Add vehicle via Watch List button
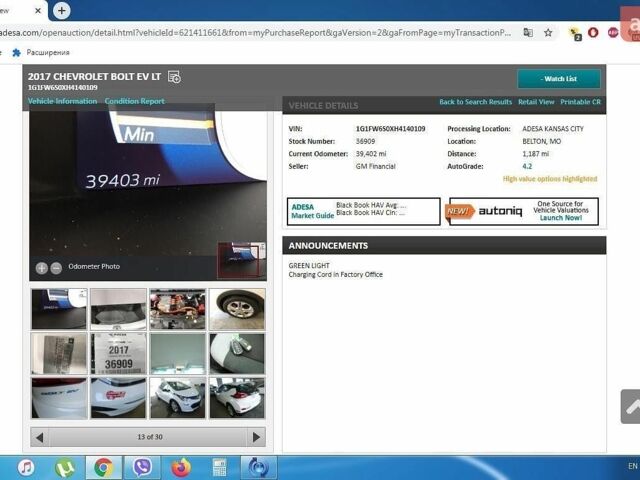The width and height of the screenshot is (640, 480). point(559,79)
